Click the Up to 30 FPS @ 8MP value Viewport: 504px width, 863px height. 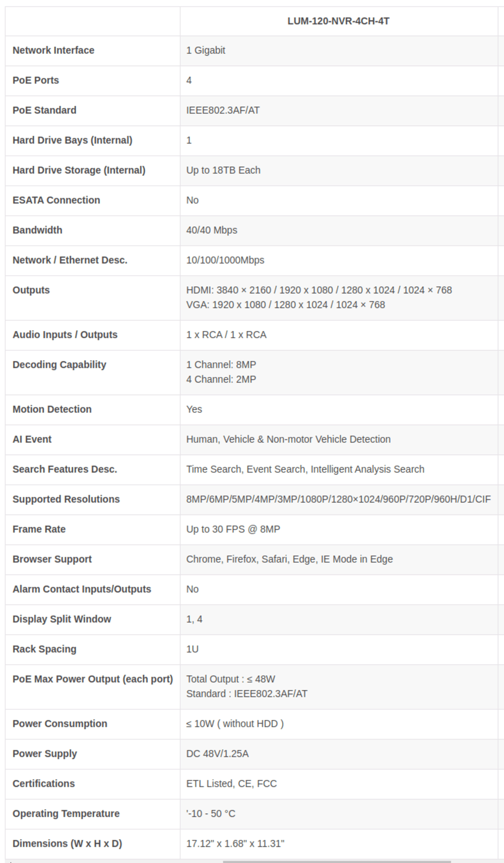click(233, 529)
